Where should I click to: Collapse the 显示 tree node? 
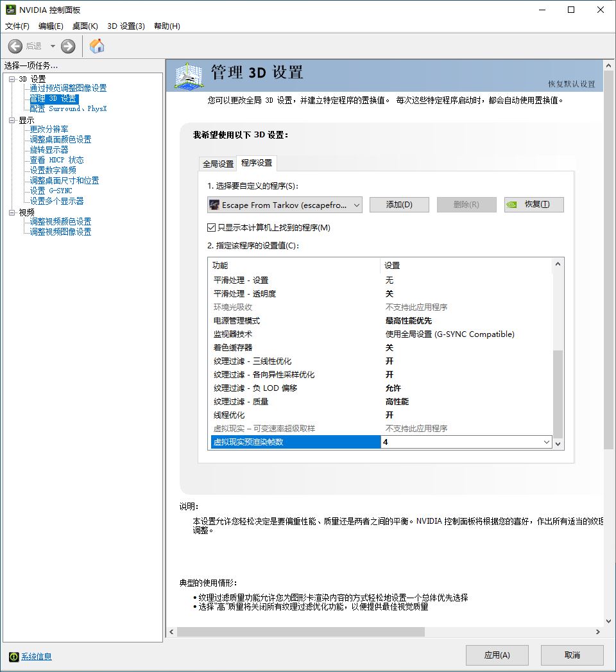(x=12, y=120)
